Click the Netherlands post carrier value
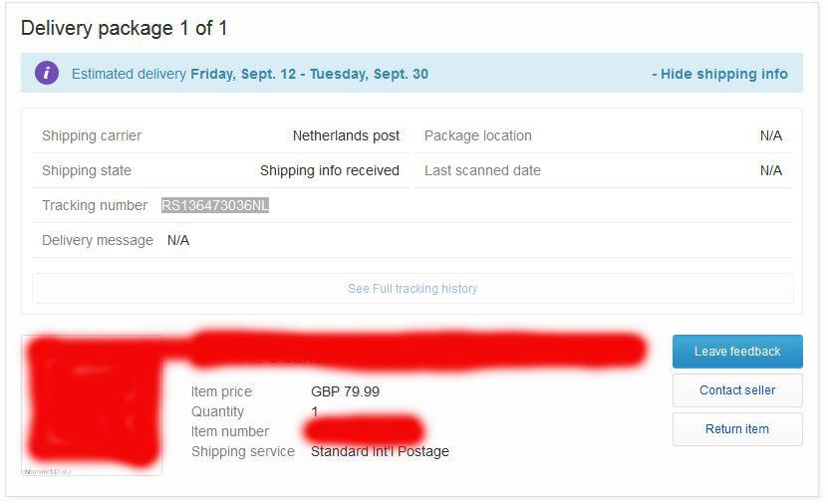Image resolution: width=828 pixels, height=504 pixels. coord(346,135)
